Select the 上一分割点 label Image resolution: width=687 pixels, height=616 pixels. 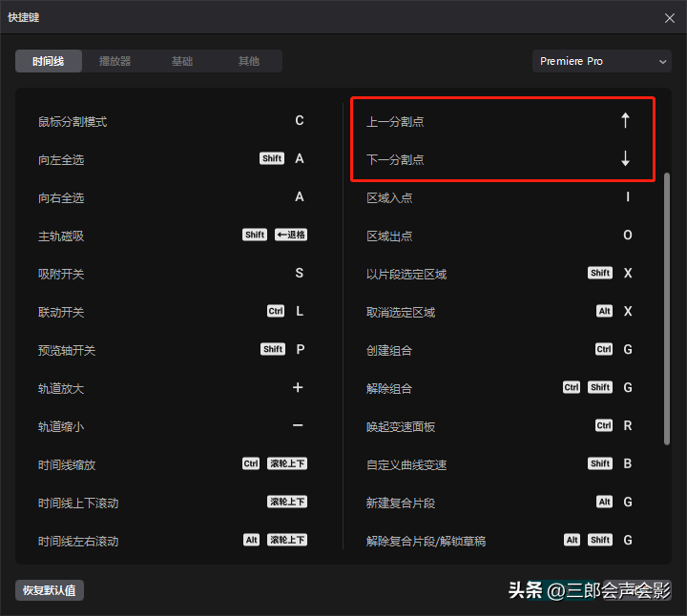[395, 122]
